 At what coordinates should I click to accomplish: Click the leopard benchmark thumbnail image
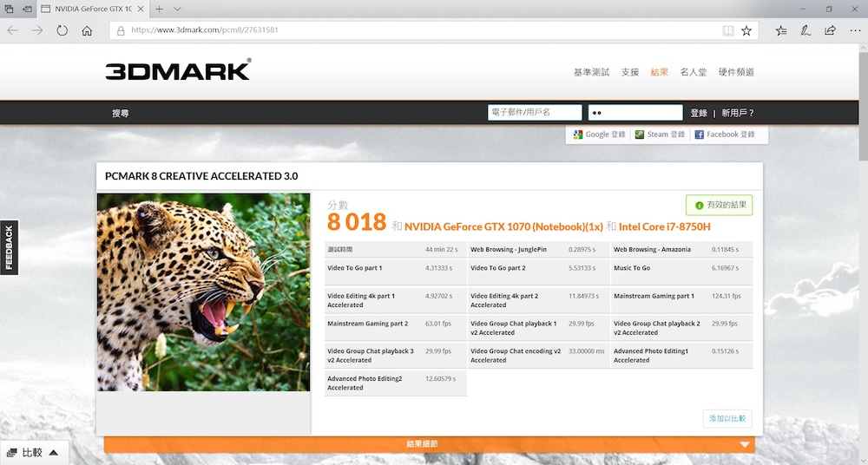coord(203,291)
